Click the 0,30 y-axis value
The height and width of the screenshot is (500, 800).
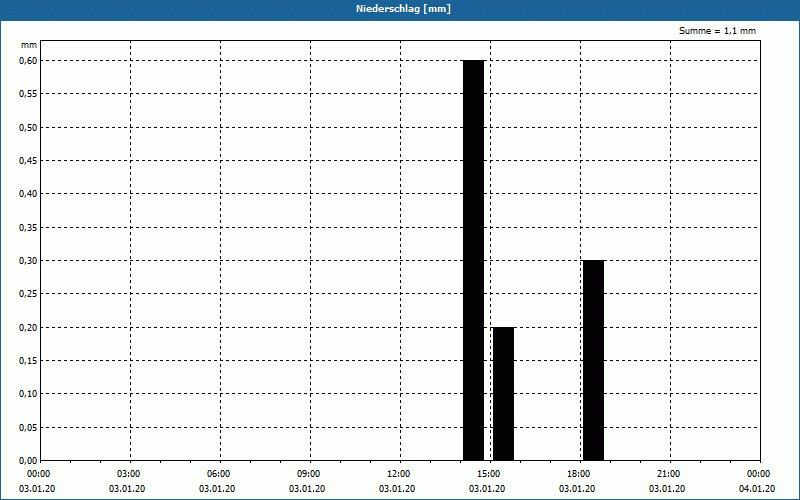click(x=28, y=261)
